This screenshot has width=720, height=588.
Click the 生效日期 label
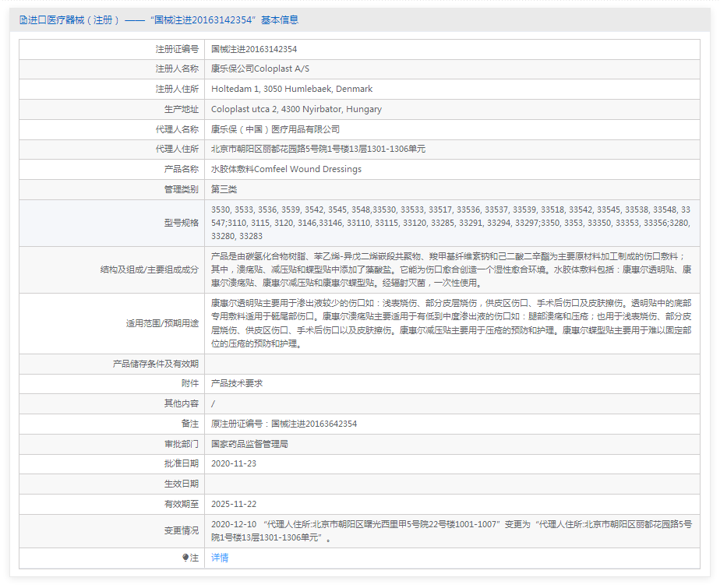click(182, 484)
